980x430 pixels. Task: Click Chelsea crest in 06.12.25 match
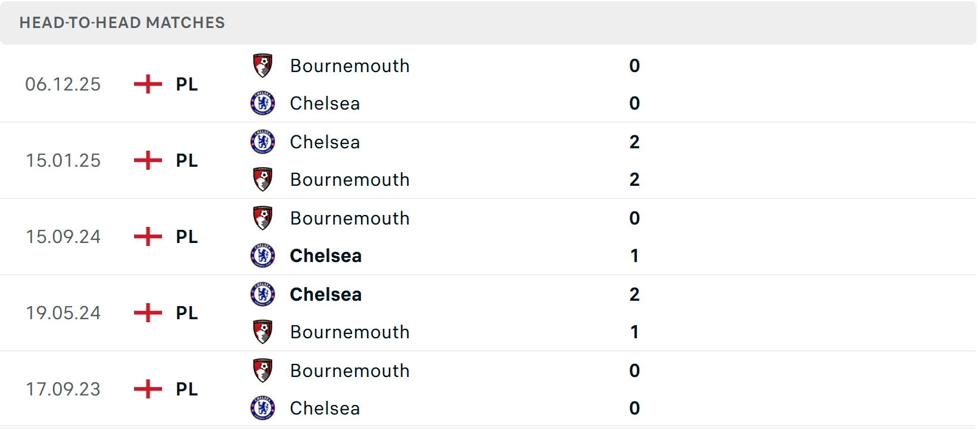coord(263,104)
